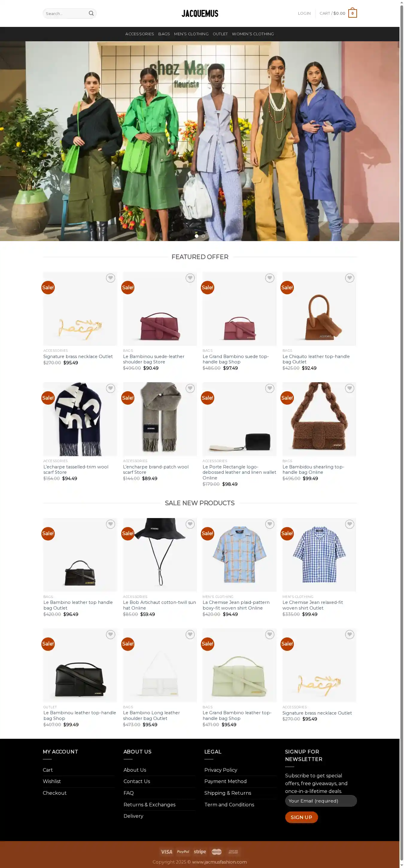Heart the Le Bambidou shearling bag
This screenshot has height=868, width=404.
(349, 389)
